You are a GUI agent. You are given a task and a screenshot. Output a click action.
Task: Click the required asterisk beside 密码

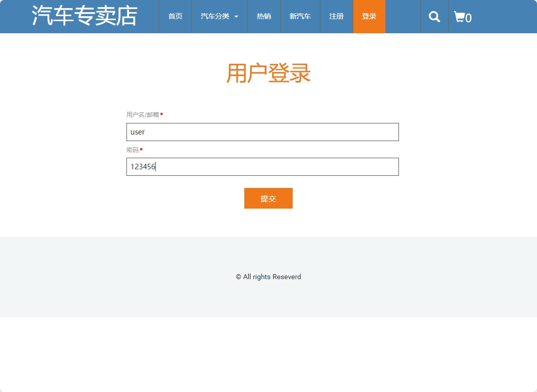pos(141,150)
